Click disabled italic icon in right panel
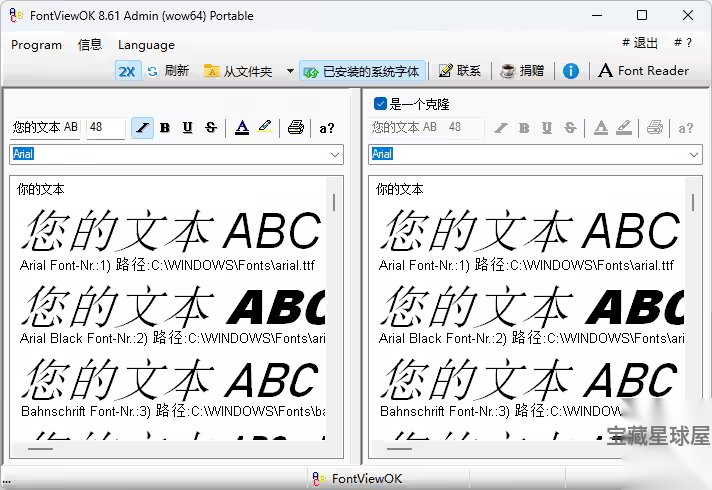This screenshot has width=712, height=490. tap(500, 128)
